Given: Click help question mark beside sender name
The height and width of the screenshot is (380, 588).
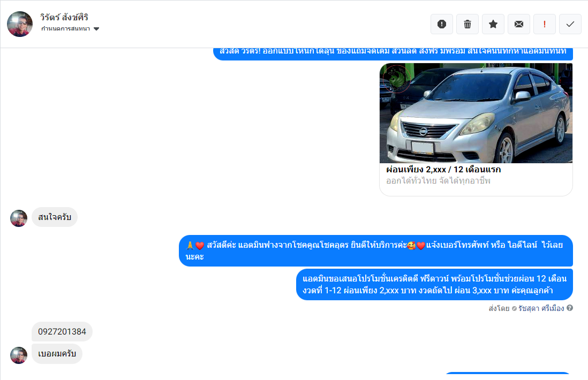Looking at the screenshot, I should (570, 308).
